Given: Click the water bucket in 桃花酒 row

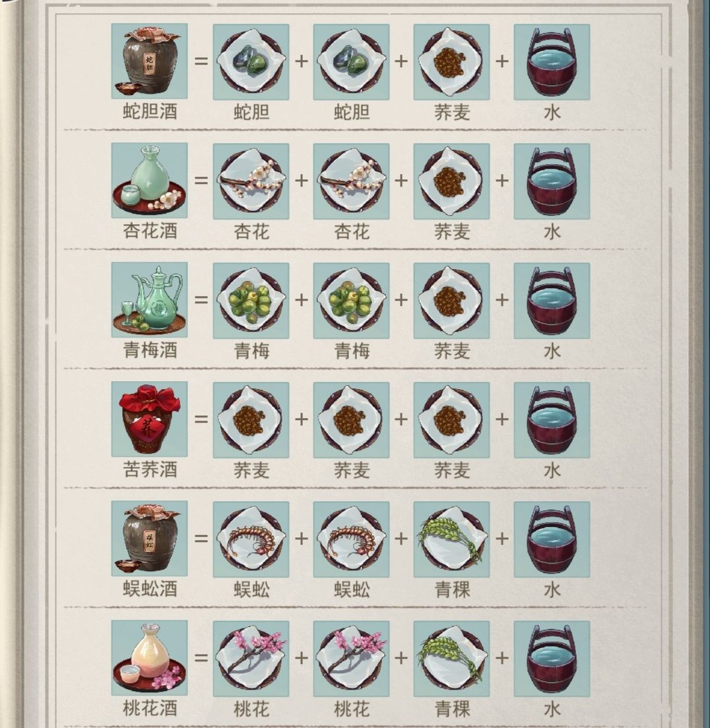Looking at the screenshot, I should coord(552,659).
